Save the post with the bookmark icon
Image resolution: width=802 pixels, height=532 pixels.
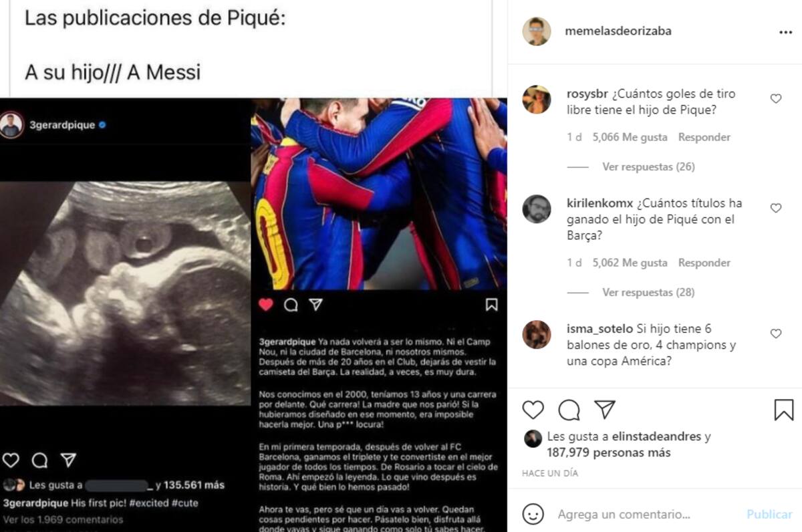click(784, 410)
